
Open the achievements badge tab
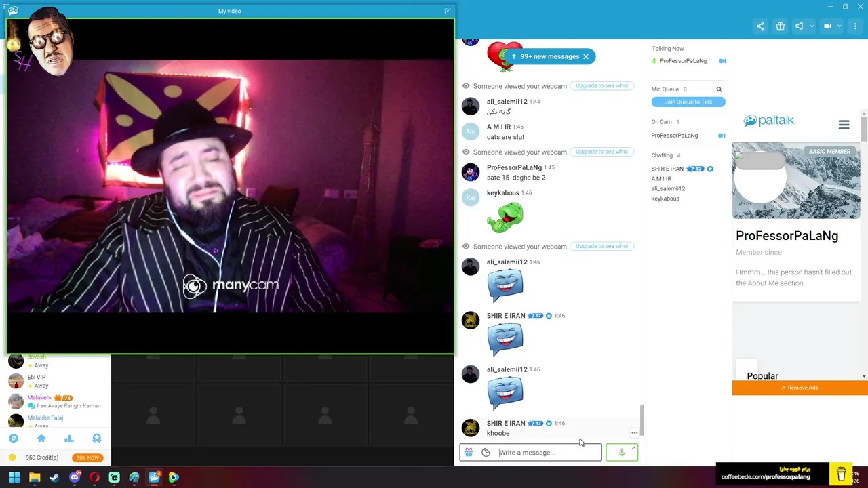[x=96, y=439]
